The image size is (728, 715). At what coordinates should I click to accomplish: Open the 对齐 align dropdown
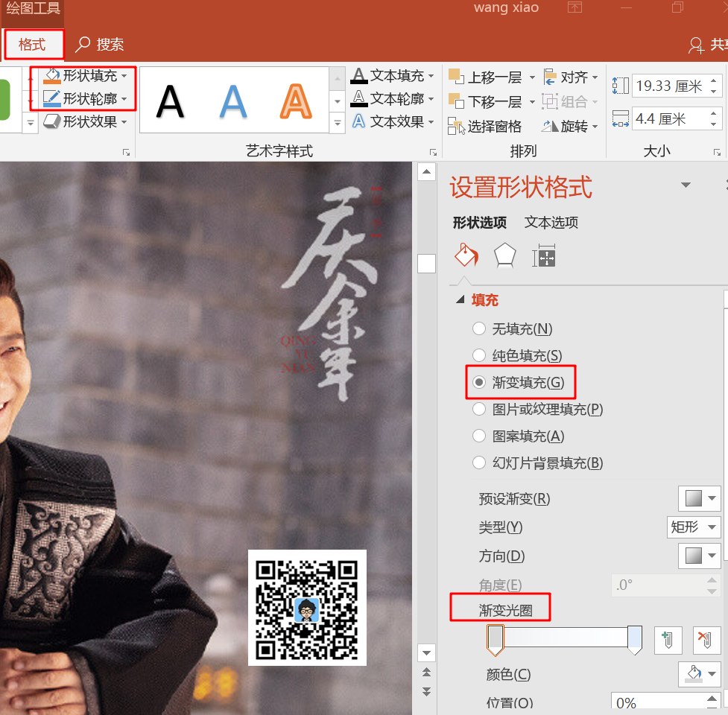tap(571, 77)
